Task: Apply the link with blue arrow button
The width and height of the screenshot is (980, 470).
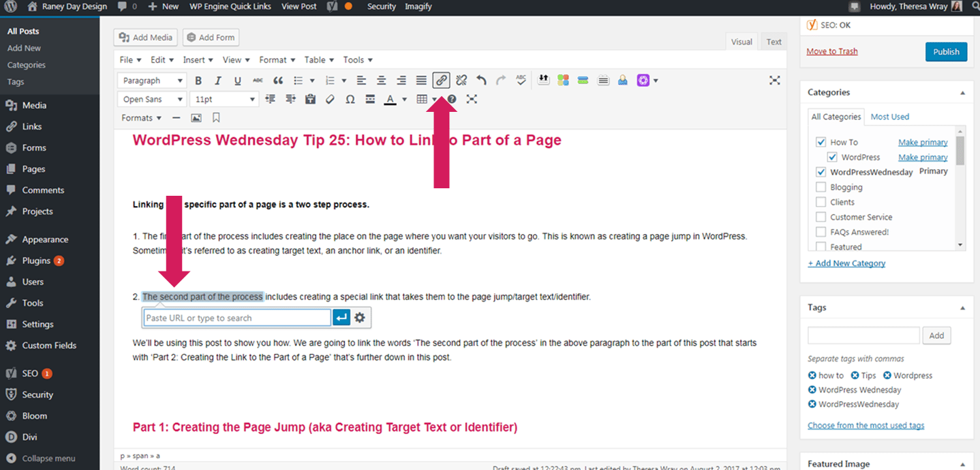Action: point(341,318)
